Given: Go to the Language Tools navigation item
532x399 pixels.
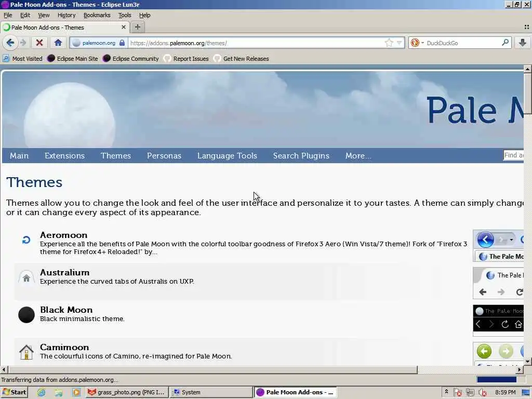Looking at the screenshot, I should pos(228,156).
